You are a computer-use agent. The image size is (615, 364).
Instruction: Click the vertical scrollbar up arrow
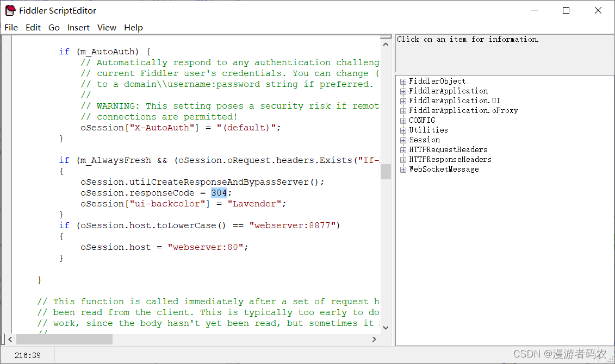pos(386,44)
